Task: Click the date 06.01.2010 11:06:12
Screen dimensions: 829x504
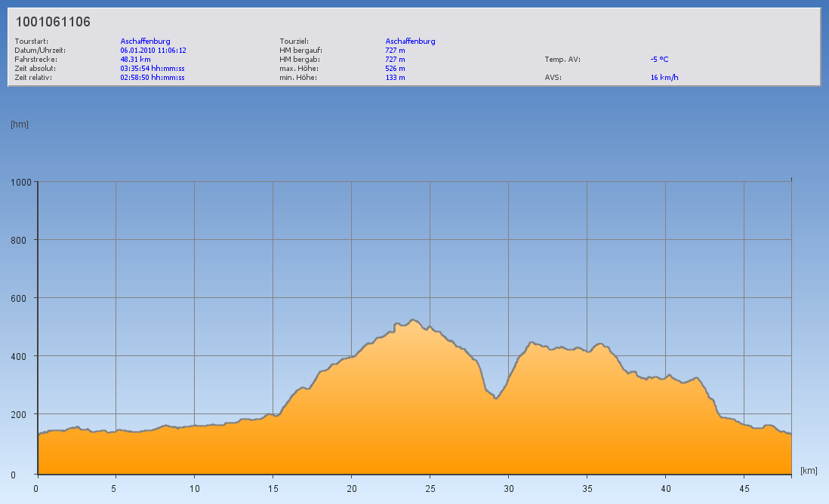Action: point(153,50)
